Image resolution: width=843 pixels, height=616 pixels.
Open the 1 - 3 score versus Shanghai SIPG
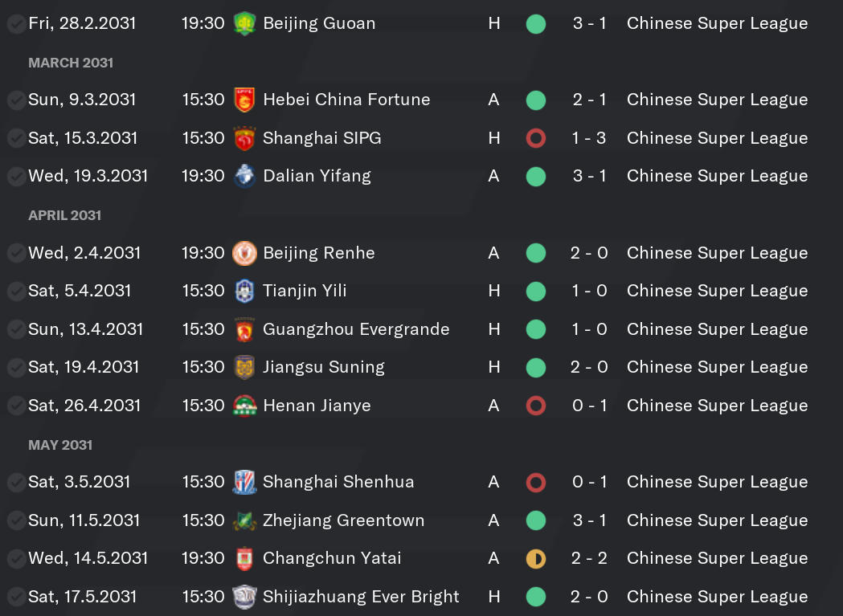pyautogui.click(x=589, y=138)
